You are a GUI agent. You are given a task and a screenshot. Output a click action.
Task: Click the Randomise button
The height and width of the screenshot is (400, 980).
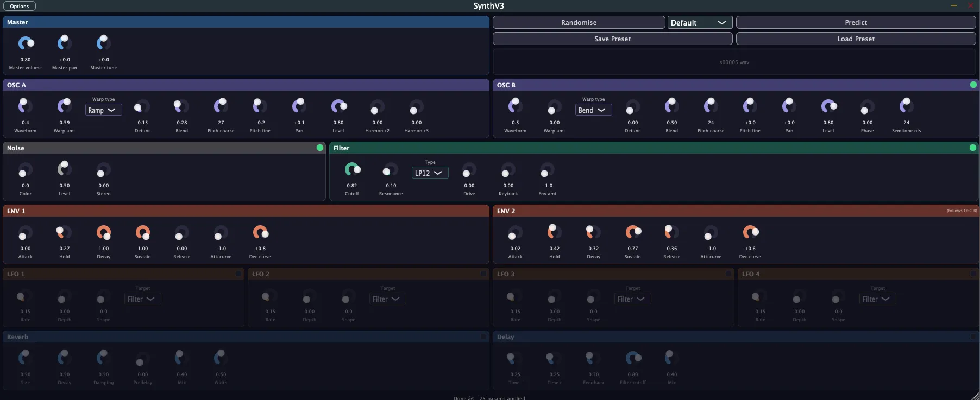coord(579,22)
